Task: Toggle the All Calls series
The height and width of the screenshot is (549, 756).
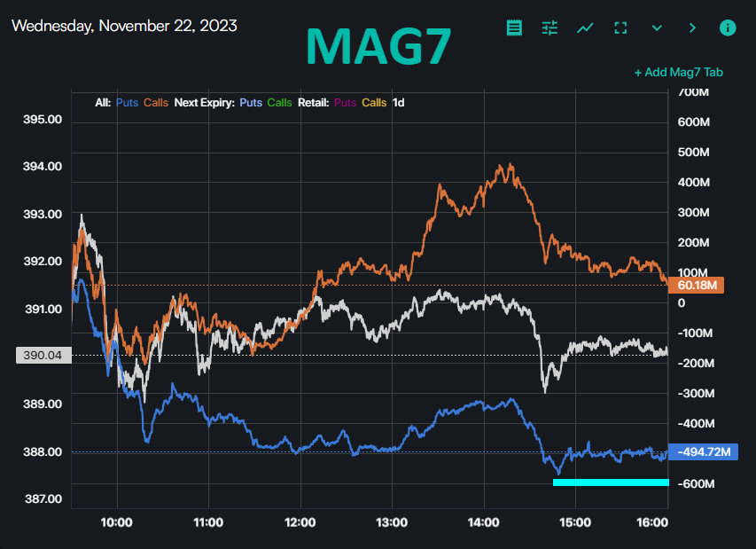Action: click(156, 103)
